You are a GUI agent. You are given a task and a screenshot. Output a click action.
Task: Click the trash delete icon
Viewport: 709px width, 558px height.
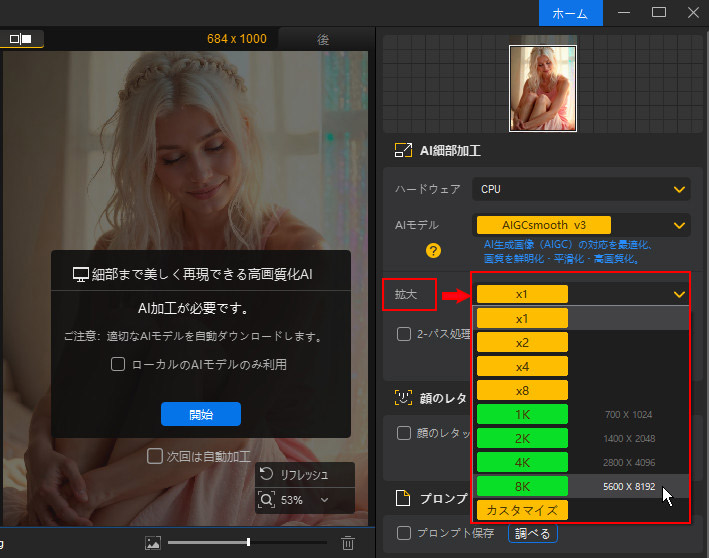[x=348, y=543]
